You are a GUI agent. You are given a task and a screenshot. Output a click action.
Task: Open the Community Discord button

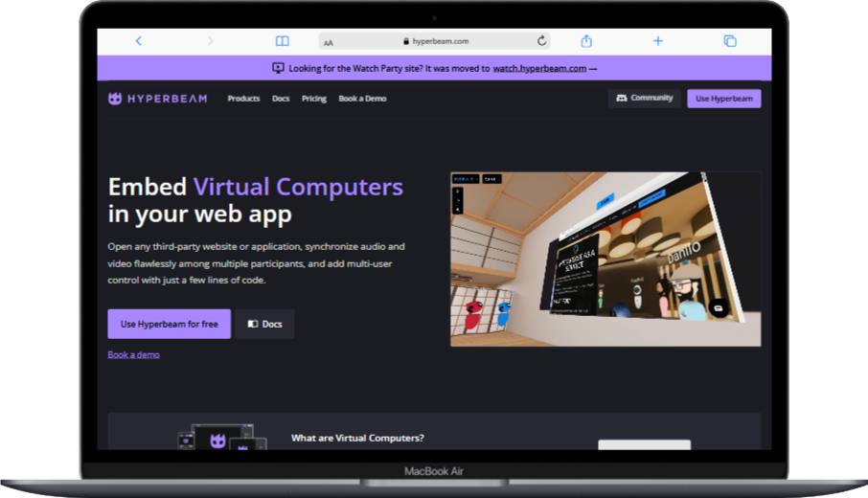[645, 98]
